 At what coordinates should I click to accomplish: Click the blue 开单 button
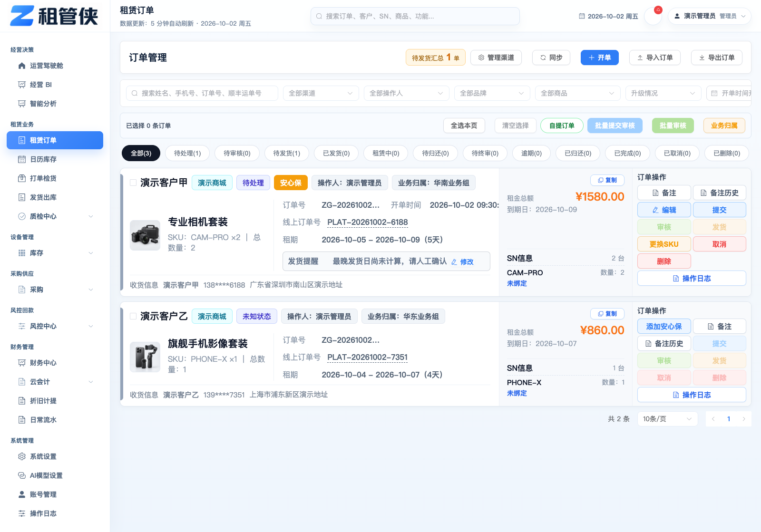(x=600, y=58)
